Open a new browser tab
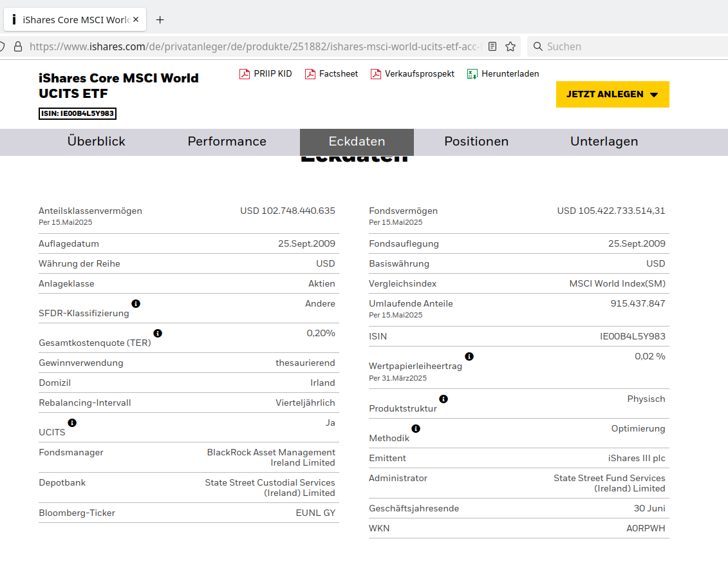 click(x=160, y=20)
